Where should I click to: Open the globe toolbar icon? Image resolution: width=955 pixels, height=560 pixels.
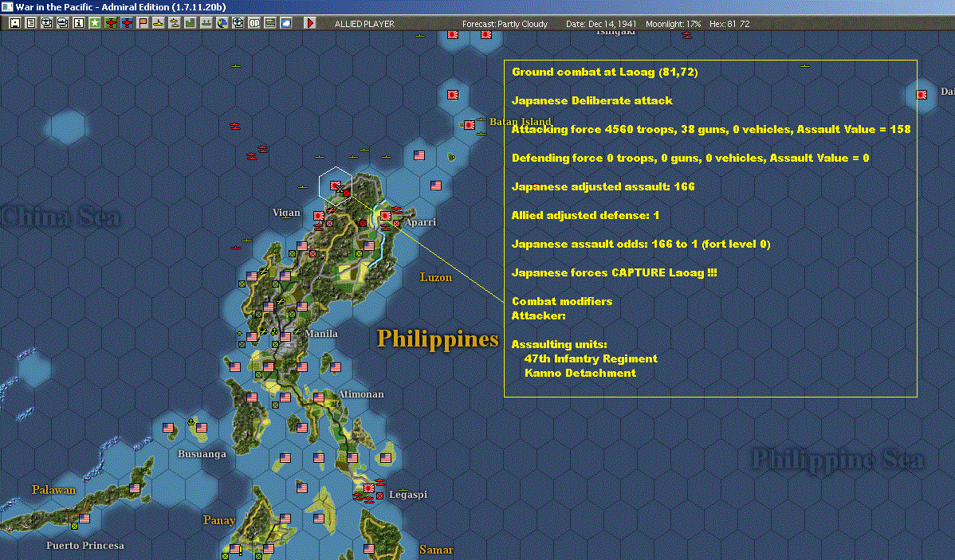[x=222, y=23]
